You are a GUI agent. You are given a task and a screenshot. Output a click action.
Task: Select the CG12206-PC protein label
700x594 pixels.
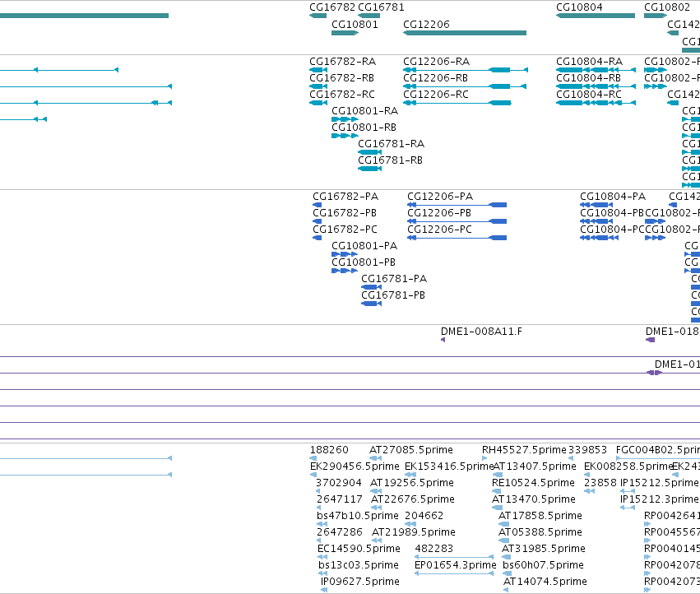point(440,229)
